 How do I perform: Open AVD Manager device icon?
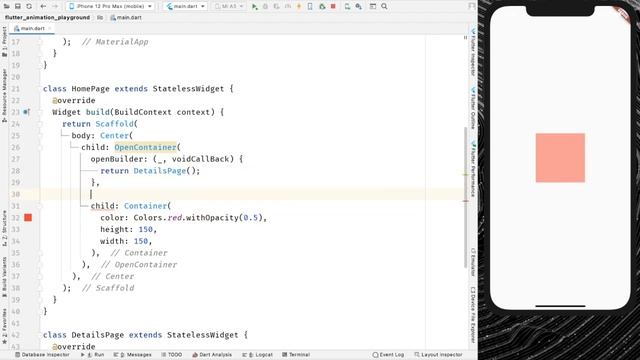(347, 6)
